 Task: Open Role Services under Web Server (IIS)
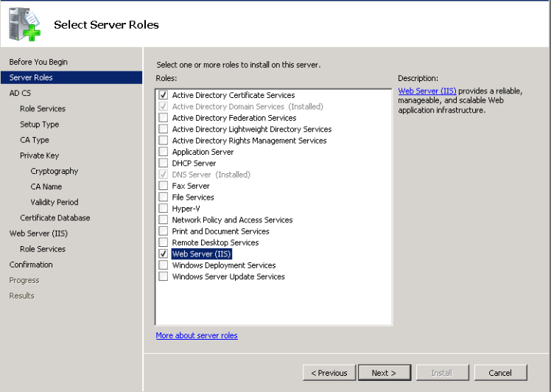click(43, 249)
